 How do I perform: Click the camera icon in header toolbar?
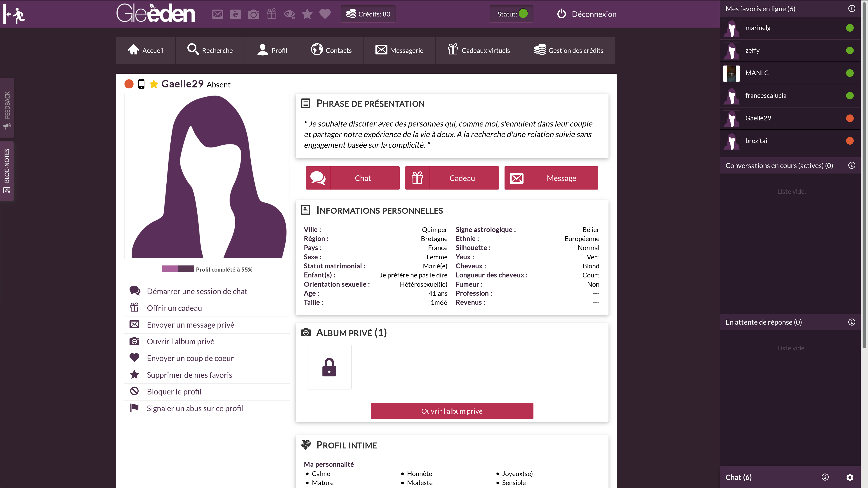(253, 14)
